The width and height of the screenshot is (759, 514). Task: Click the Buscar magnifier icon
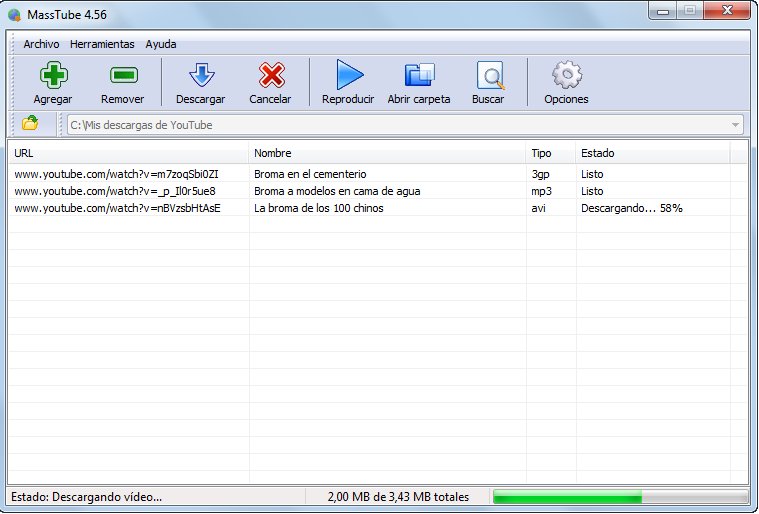pyautogui.click(x=490, y=75)
